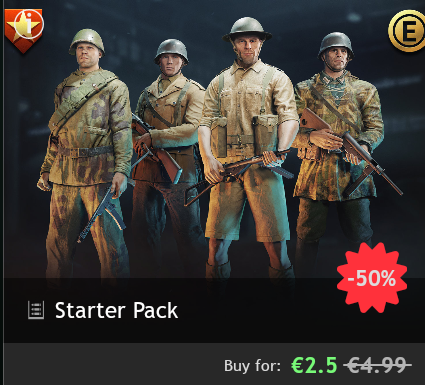Click the grey helmet of the rightmost soldier
This screenshot has width=425, height=385.
click(335, 44)
